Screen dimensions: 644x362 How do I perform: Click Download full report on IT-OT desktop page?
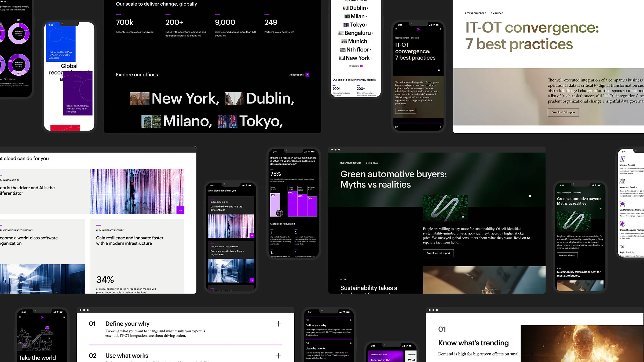tap(563, 112)
